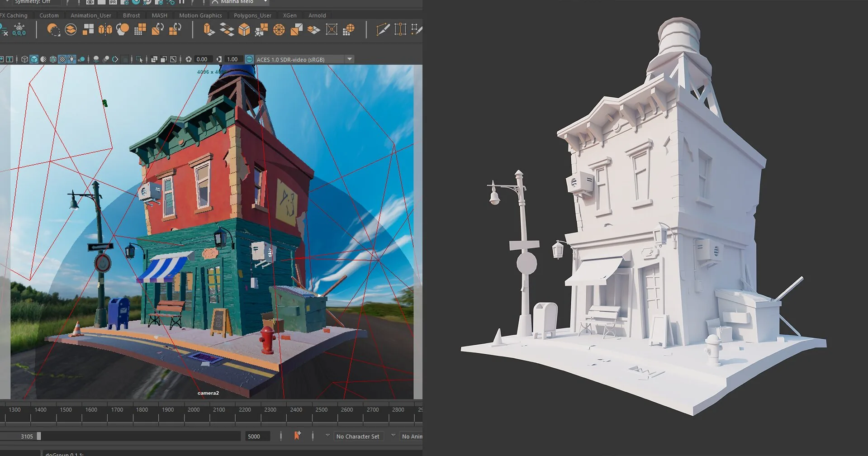Click the range end field 5000
The width and height of the screenshot is (868, 456).
point(257,436)
